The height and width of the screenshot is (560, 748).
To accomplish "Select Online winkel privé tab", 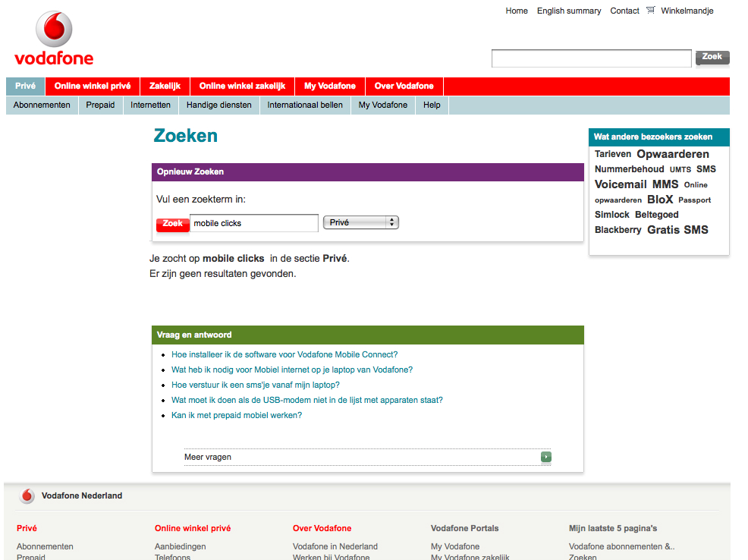I will (x=93, y=87).
